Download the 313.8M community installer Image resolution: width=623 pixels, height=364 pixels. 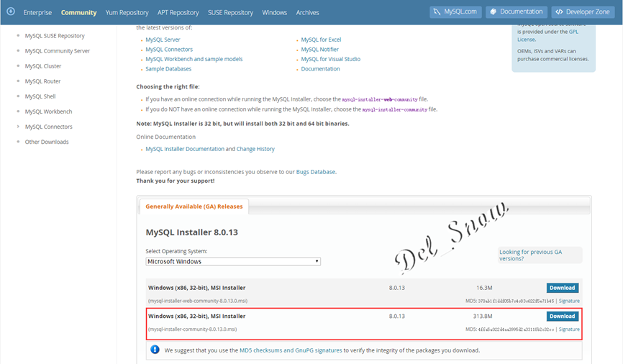(562, 317)
